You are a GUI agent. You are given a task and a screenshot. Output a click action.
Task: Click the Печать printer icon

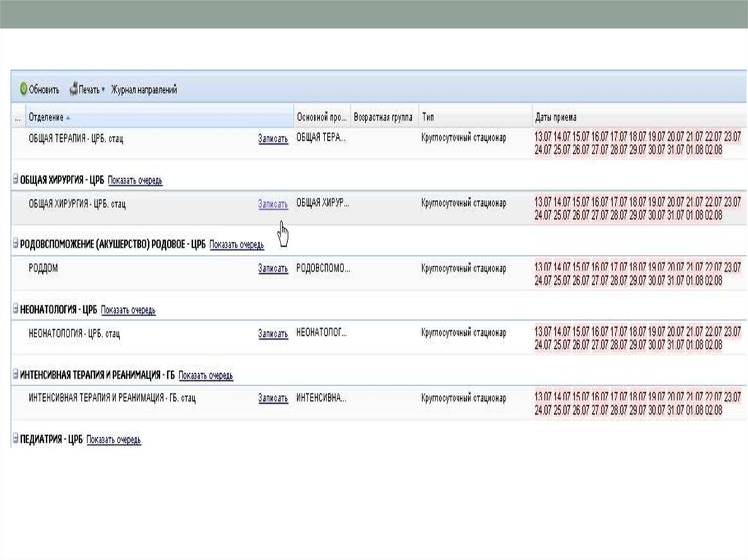point(74,90)
